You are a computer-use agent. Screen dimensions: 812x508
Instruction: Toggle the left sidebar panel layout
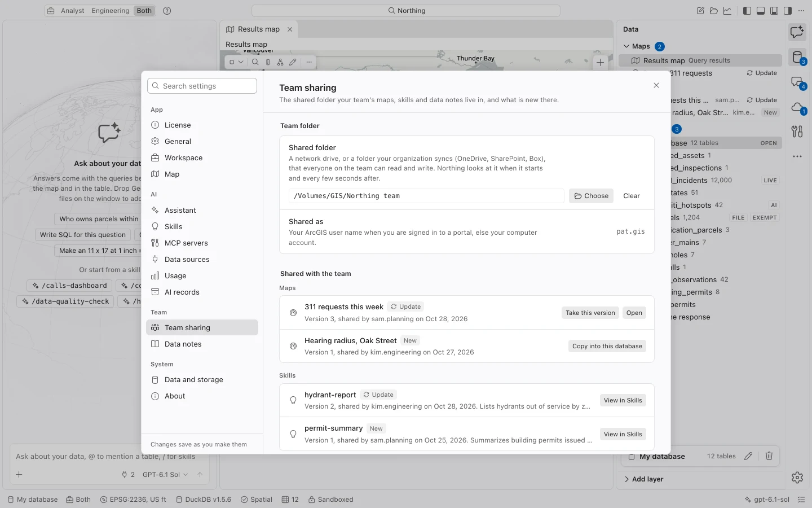tap(747, 11)
